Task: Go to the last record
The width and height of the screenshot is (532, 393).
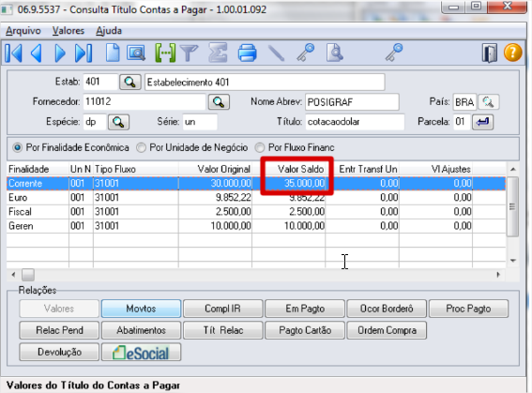Action: [x=84, y=53]
